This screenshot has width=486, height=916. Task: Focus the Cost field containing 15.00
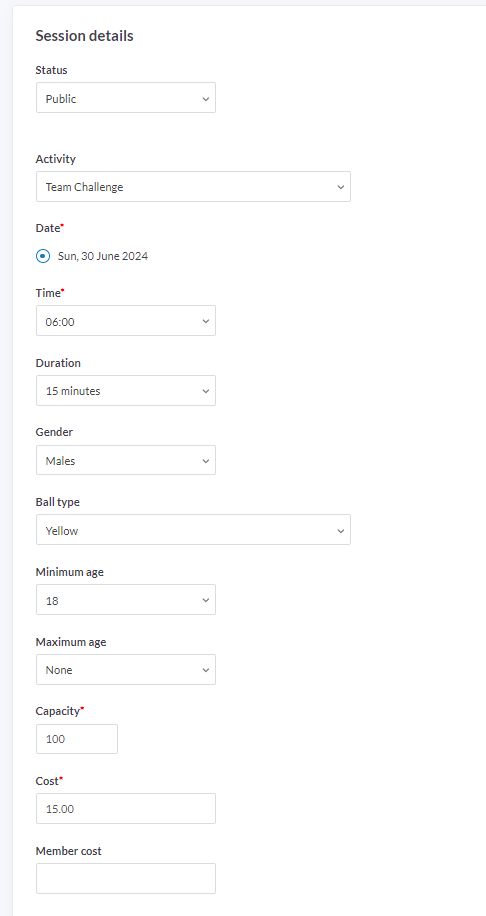click(x=126, y=809)
